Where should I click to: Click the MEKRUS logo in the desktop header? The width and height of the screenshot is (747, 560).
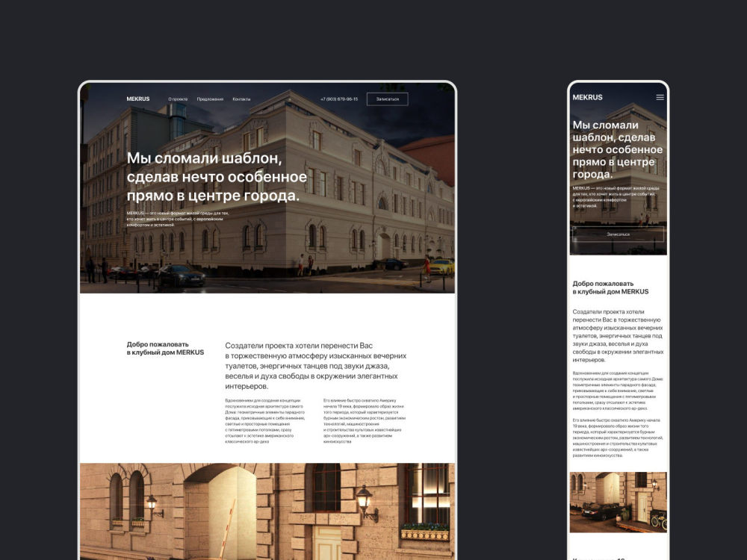coord(138,99)
